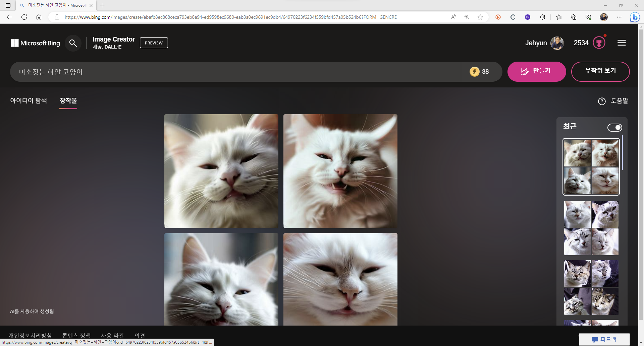
Task: Open the 의견 footer link
Action: coord(140,335)
